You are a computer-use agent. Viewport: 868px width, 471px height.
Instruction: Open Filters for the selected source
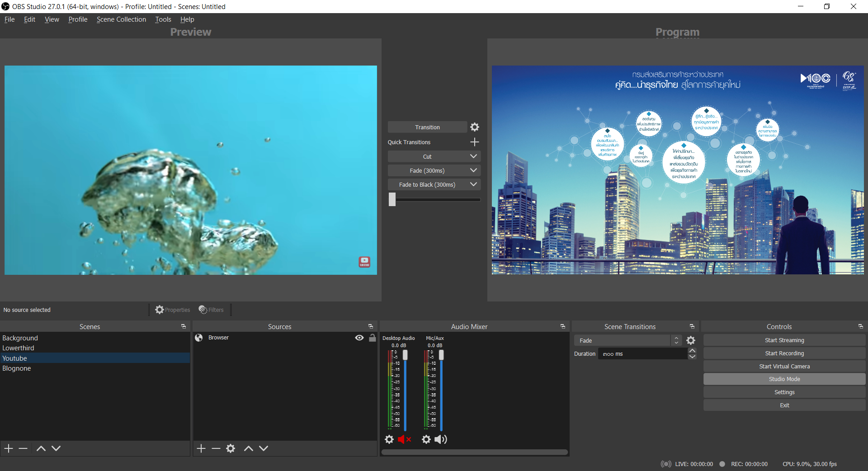pyautogui.click(x=211, y=310)
